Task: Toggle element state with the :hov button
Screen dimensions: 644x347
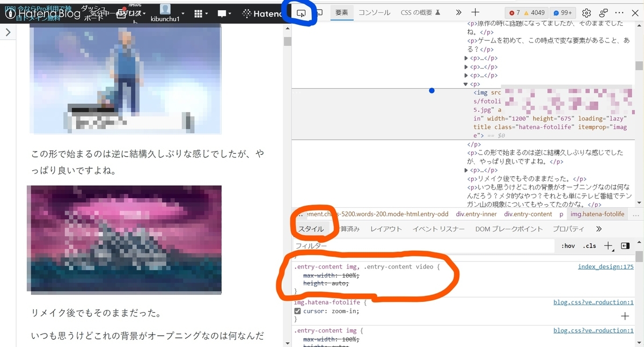Action: [567, 246]
